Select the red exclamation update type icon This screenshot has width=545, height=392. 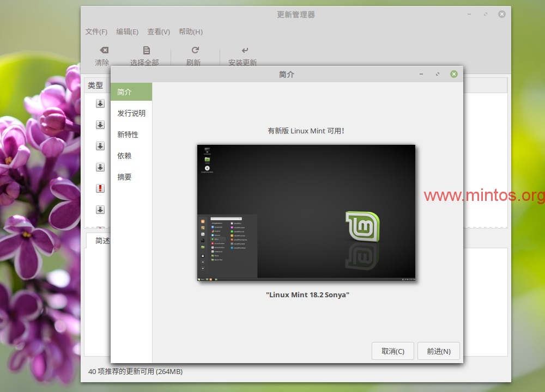click(100, 188)
